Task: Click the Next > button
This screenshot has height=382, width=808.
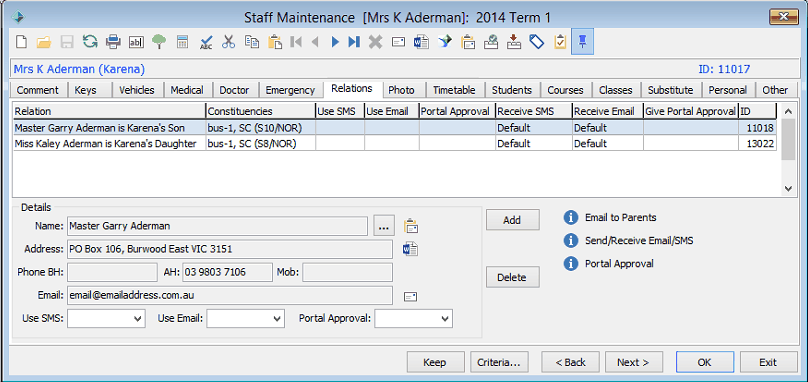Action: (x=633, y=362)
